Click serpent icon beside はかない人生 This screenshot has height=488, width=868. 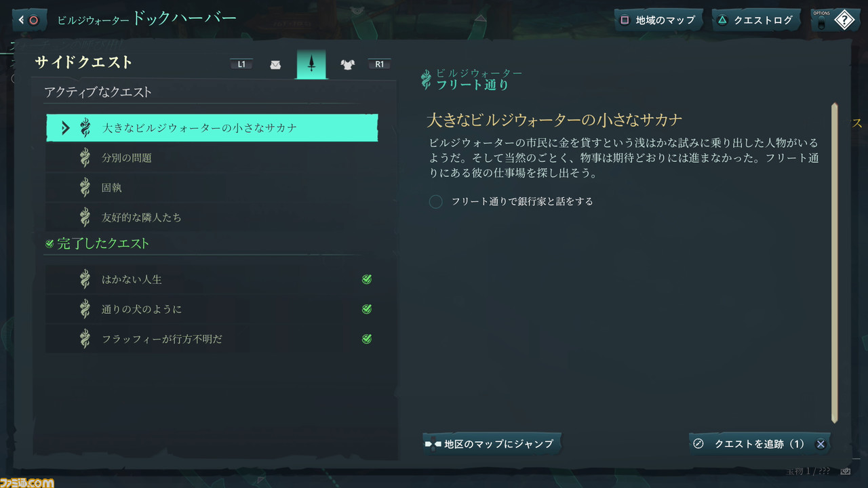[x=85, y=279]
